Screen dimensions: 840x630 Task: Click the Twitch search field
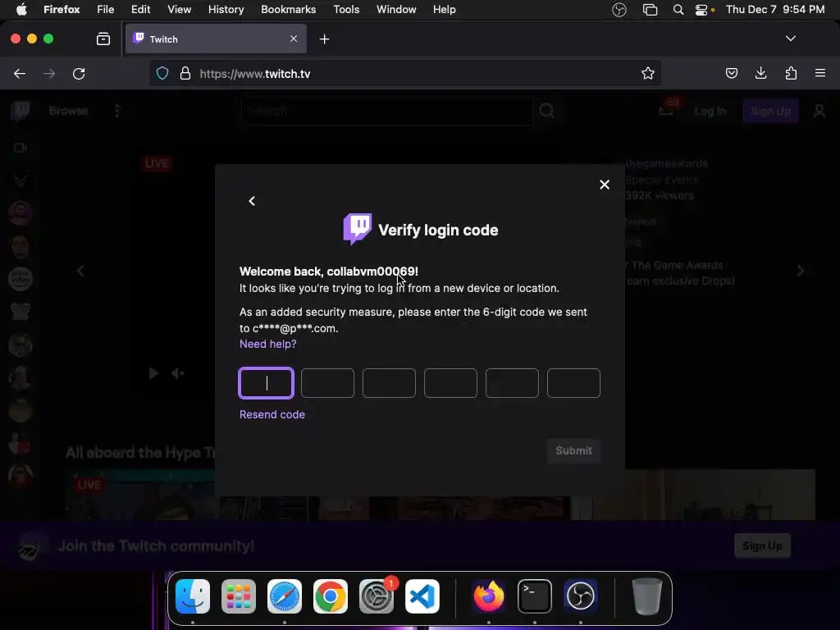(387, 111)
